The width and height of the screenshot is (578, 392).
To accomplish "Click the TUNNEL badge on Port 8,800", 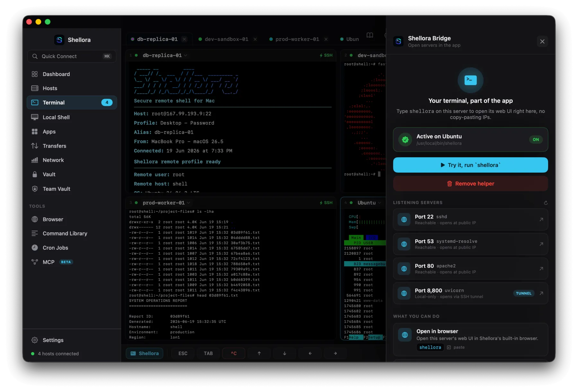I will coord(524,293).
